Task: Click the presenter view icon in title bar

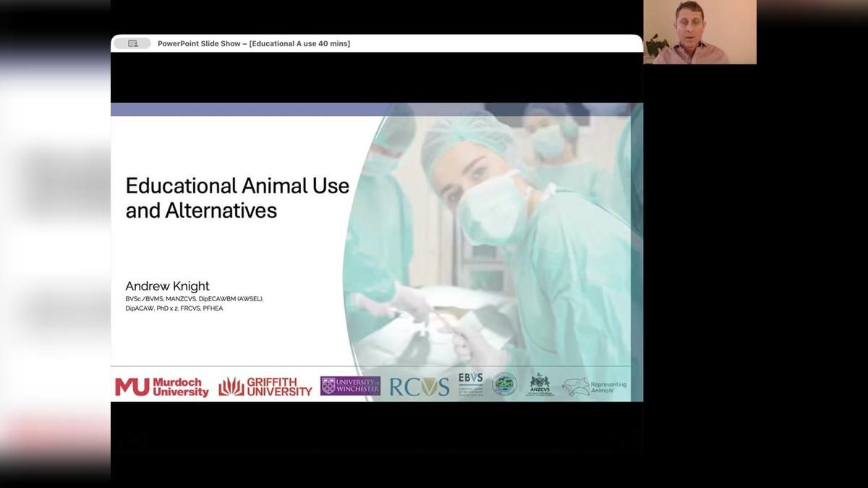Action: point(132,43)
